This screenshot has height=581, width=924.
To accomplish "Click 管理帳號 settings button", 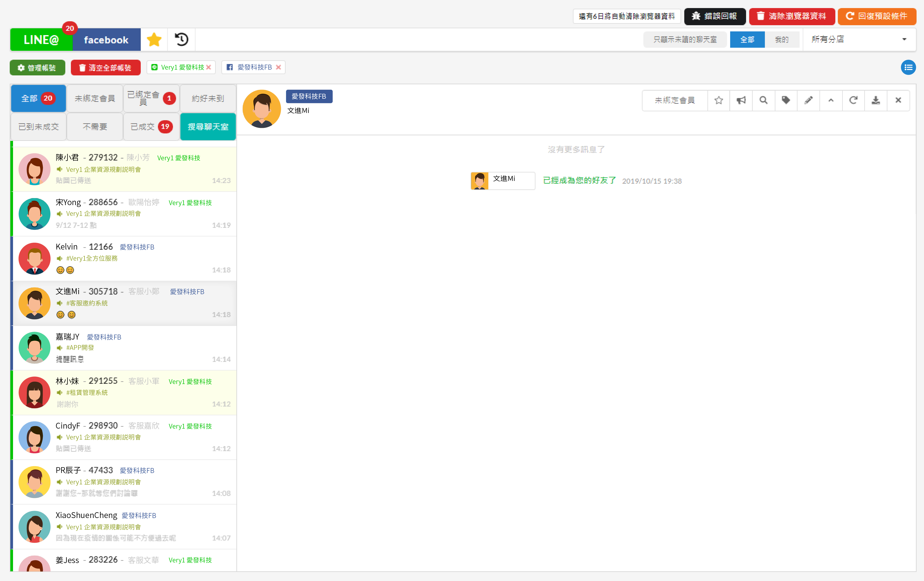I will 38,67.
